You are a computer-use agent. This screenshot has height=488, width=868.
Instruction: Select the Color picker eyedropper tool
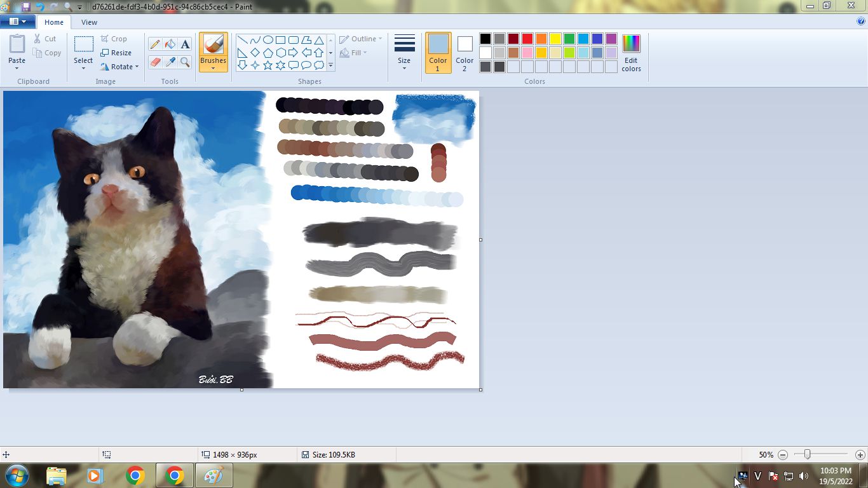tap(170, 62)
